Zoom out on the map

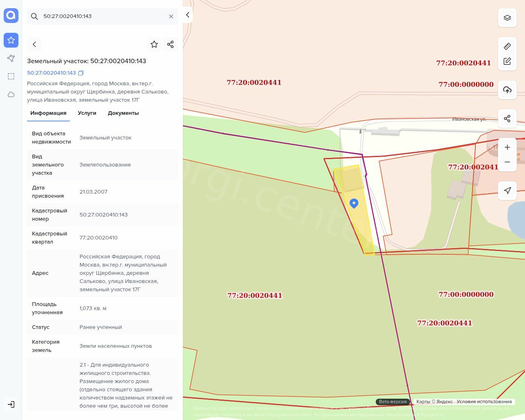[507, 162]
